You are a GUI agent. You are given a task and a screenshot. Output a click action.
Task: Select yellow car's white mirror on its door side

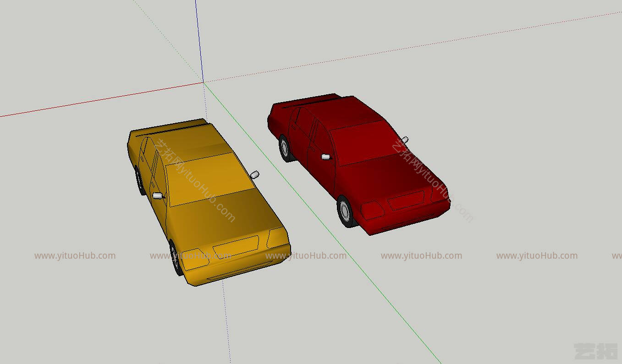pyautogui.click(x=158, y=196)
